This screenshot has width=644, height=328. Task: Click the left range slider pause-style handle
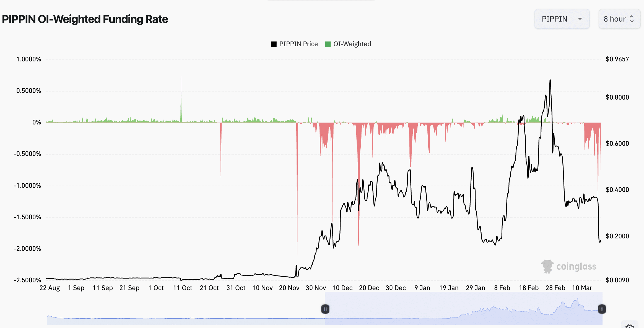325,309
